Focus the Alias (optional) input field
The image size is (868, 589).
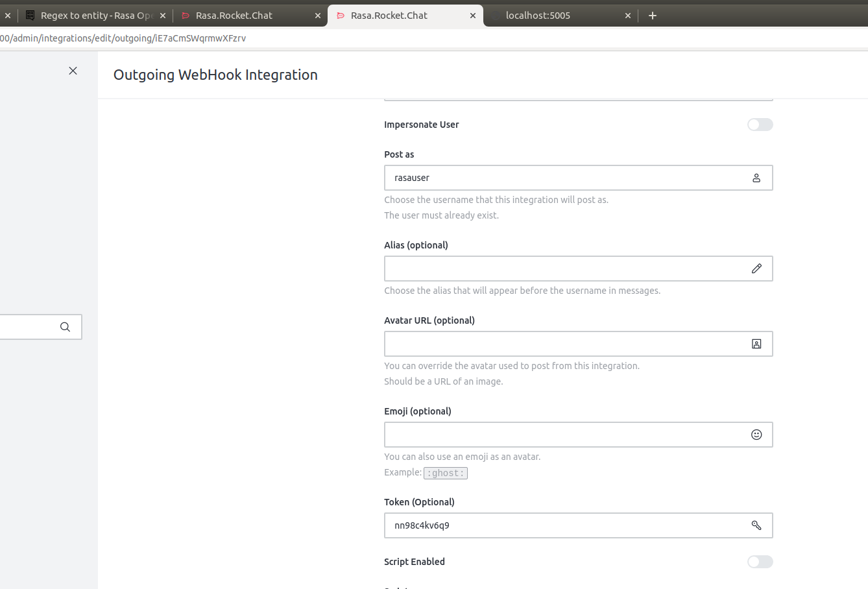564,269
